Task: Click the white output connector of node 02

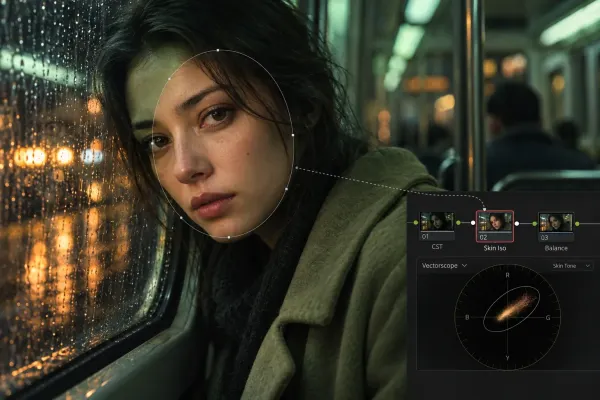Action: click(x=517, y=223)
